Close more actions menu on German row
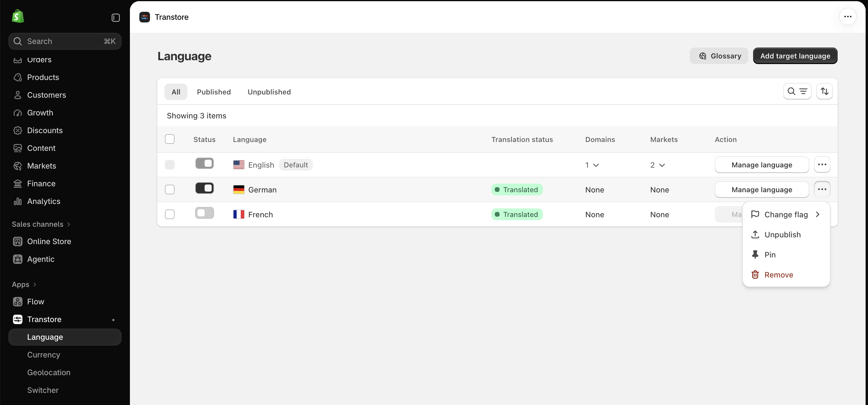This screenshot has width=868, height=405. [822, 189]
